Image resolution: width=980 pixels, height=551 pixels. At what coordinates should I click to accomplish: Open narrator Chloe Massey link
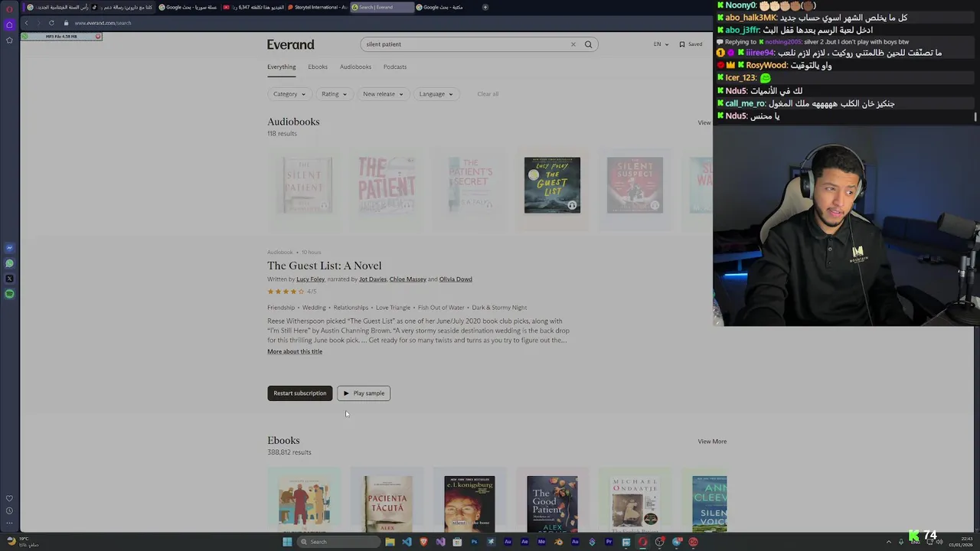(408, 279)
